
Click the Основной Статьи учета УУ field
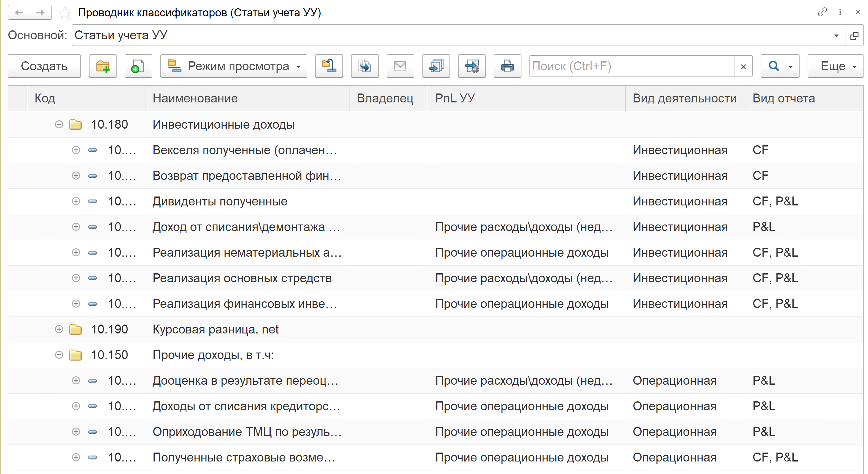[449, 35]
